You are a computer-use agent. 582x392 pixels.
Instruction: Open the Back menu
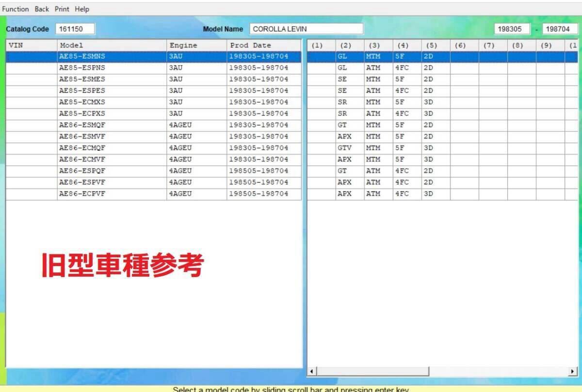tap(42, 9)
